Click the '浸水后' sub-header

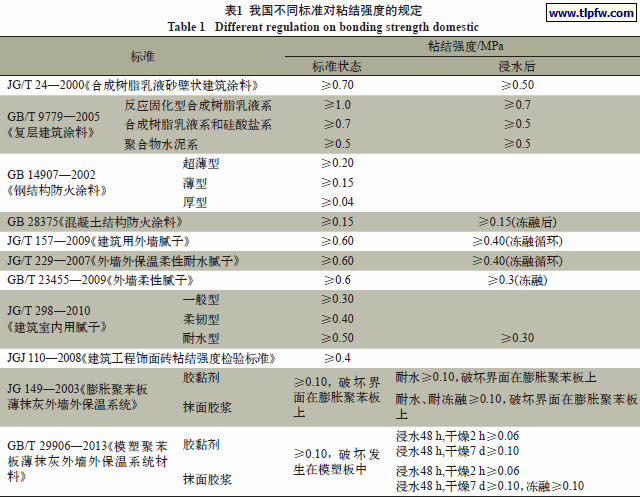pos(517,66)
